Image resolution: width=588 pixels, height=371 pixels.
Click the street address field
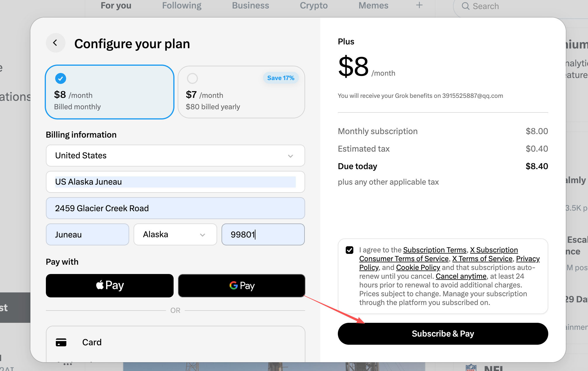(x=175, y=208)
